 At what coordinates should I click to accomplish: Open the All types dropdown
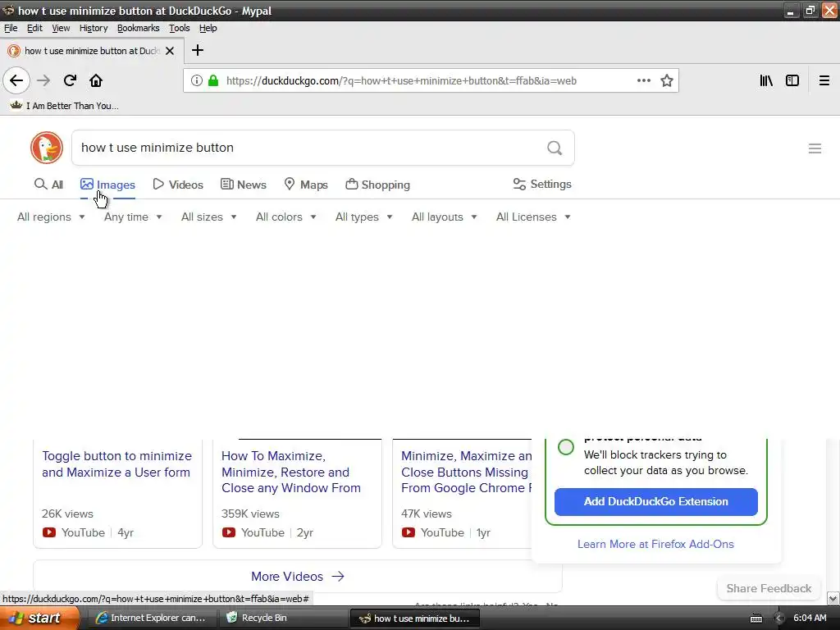coord(363,217)
